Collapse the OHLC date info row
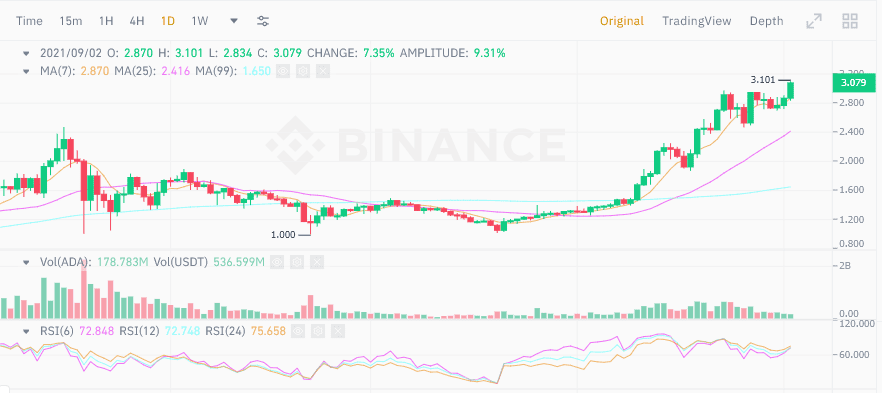Screen dimensions: 882x393 26,53
